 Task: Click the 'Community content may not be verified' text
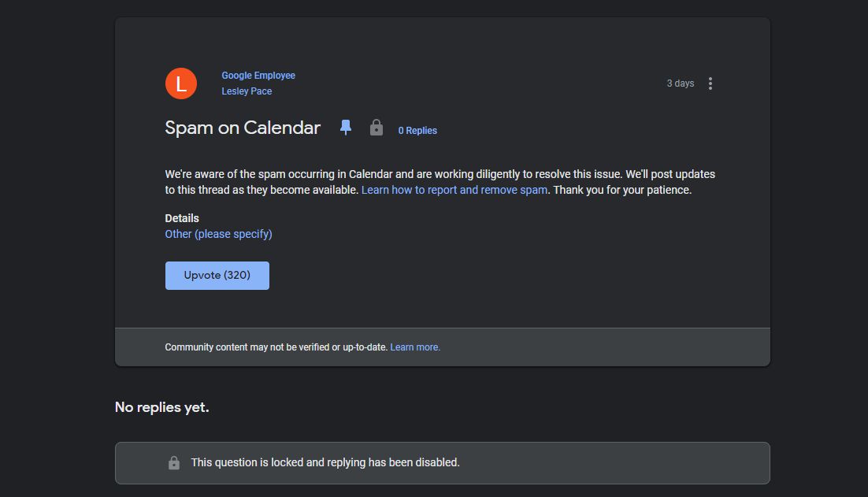[276, 347]
